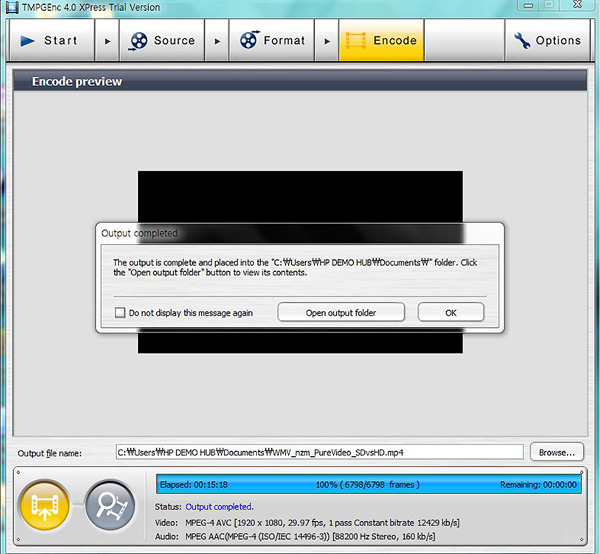Close the TMPGEnc window
Image resolution: width=600 pixels, height=554 pixels.
[x=578, y=5]
